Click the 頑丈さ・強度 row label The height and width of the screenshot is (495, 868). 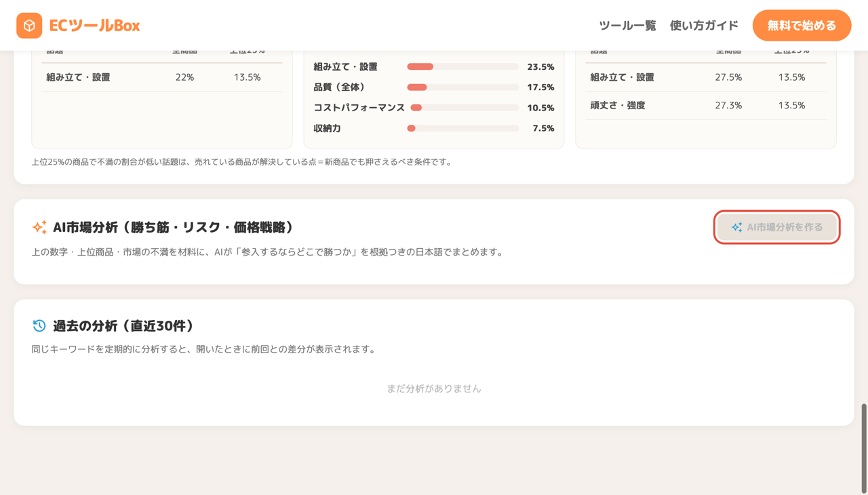pos(618,105)
